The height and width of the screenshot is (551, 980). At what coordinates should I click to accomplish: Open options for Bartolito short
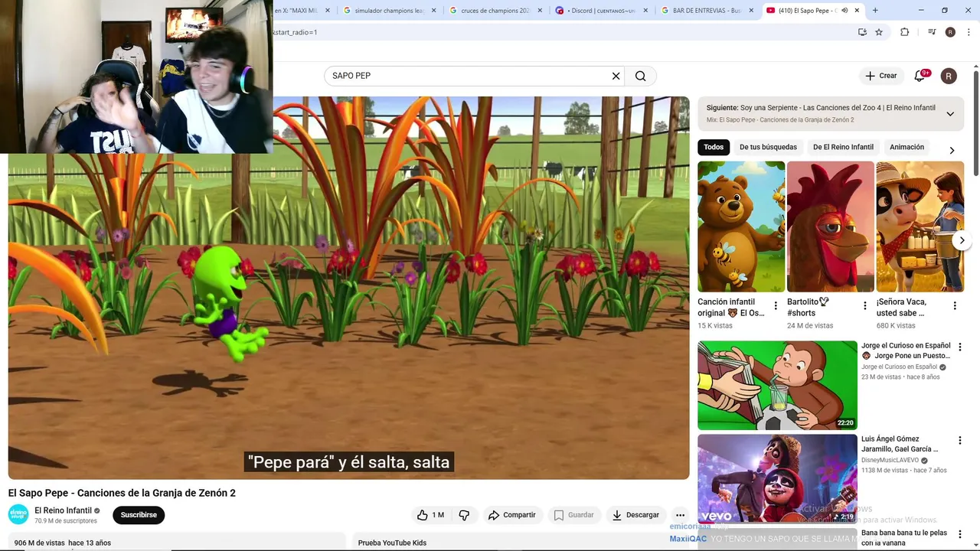tap(865, 306)
